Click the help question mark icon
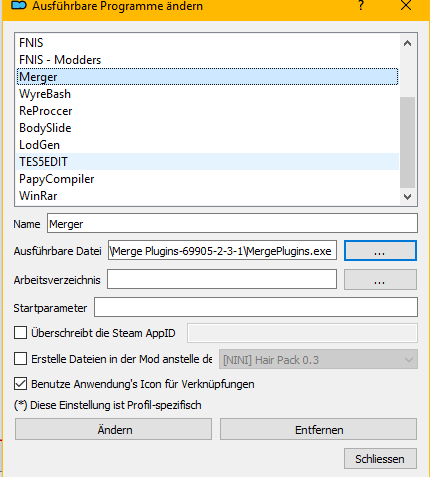Image resolution: width=430 pixels, height=477 pixels. point(361,6)
